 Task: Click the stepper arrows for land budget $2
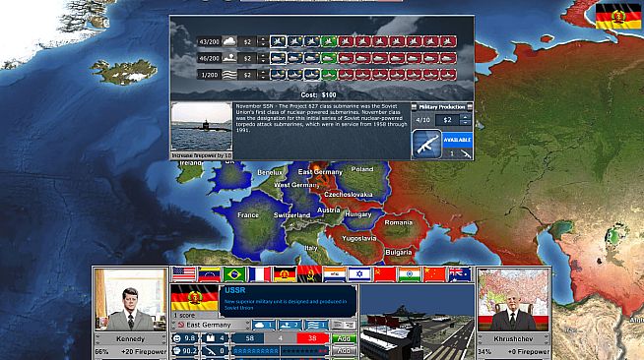[x=263, y=58]
